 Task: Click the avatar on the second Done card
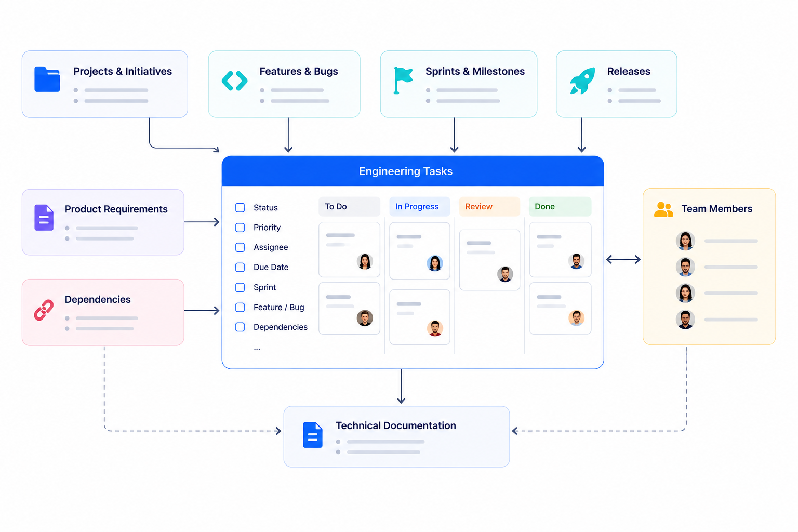pyautogui.click(x=577, y=318)
